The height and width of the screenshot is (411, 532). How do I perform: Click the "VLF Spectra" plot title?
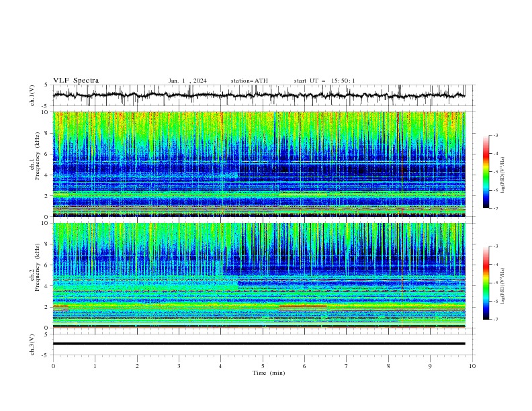(x=76, y=81)
